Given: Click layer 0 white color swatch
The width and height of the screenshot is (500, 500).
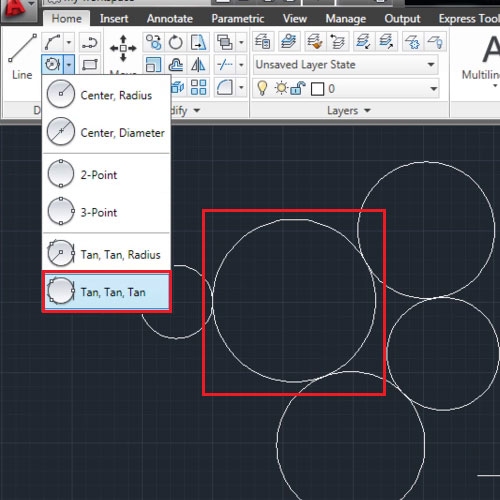Looking at the screenshot, I should 317,89.
